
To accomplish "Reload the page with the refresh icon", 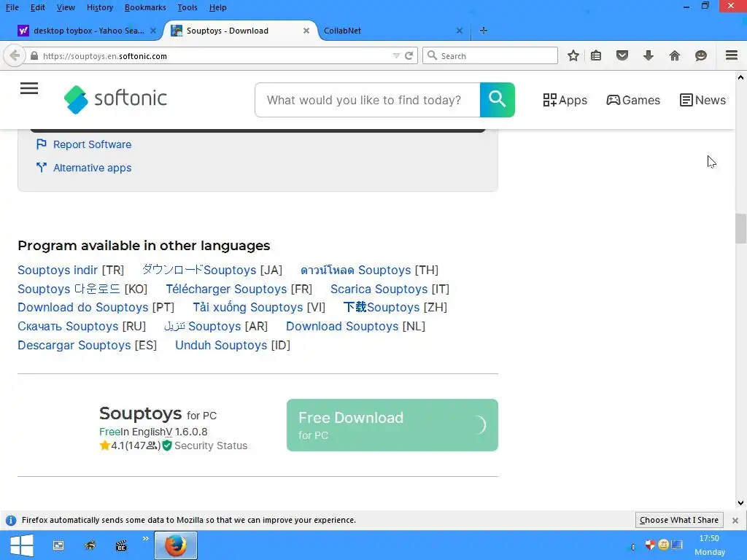I will pyautogui.click(x=409, y=55).
